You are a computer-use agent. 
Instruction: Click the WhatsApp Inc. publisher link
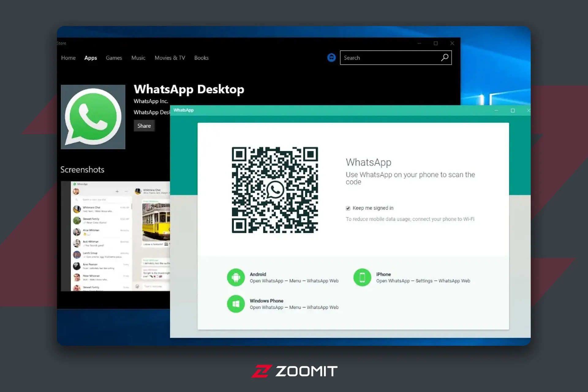(151, 101)
